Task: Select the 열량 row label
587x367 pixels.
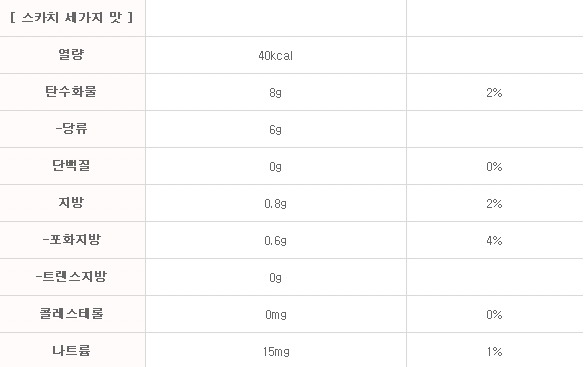Action: [71, 54]
